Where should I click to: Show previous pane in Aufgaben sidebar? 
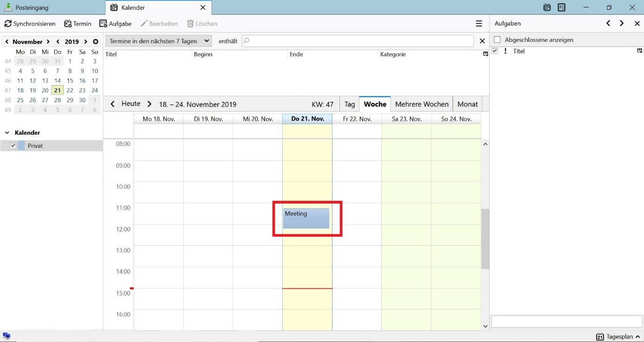608,23
